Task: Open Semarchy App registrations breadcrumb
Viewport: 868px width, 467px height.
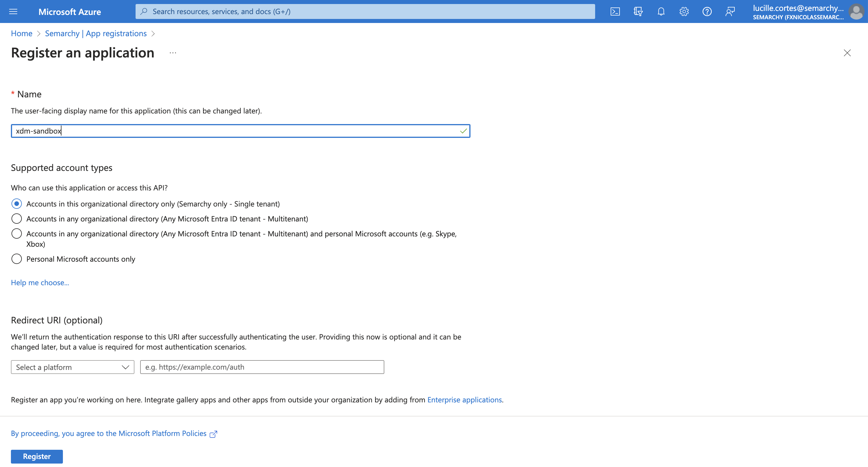Action: click(x=96, y=33)
